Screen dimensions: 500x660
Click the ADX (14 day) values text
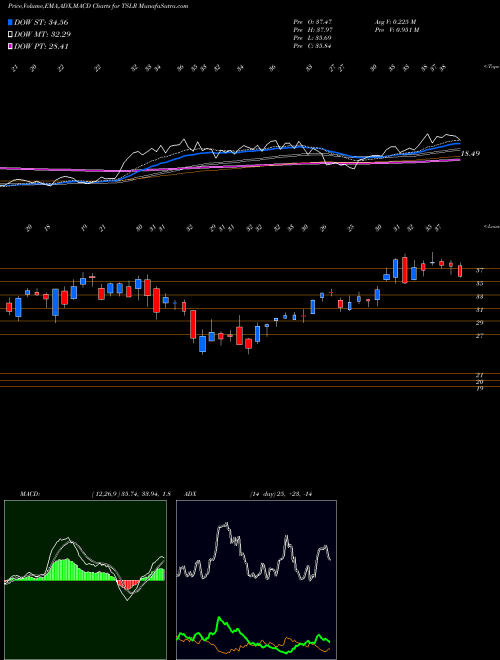[x=280, y=494]
